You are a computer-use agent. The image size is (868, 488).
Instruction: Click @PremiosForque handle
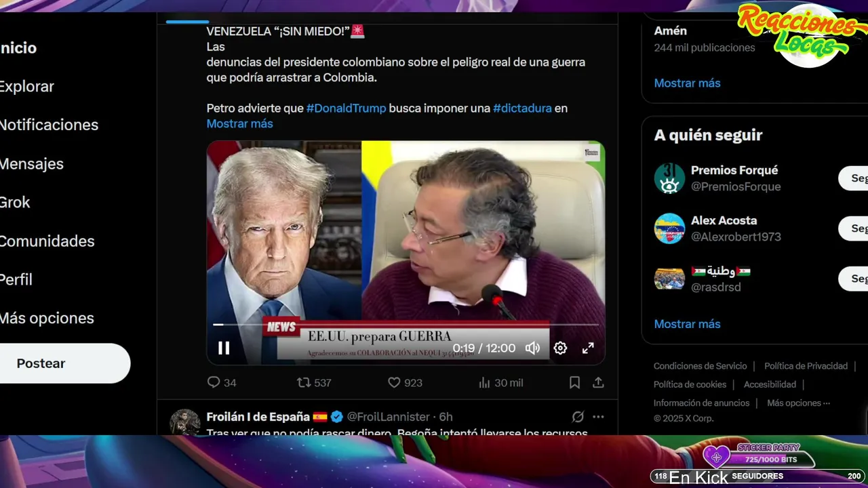coord(736,186)
